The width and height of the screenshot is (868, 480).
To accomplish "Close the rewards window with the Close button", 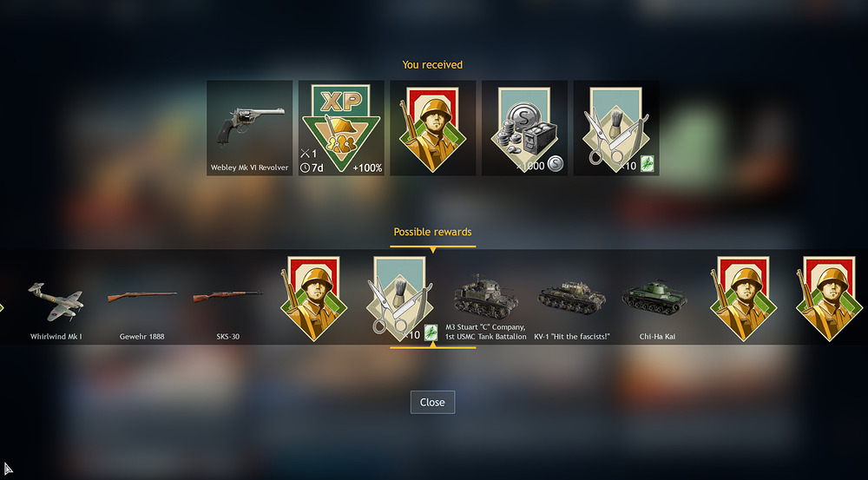I will [x=432, y=403].
